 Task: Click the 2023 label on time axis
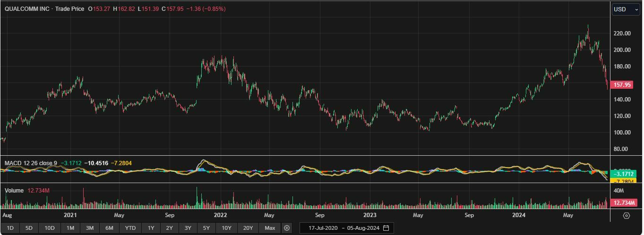tap(369, 215)
